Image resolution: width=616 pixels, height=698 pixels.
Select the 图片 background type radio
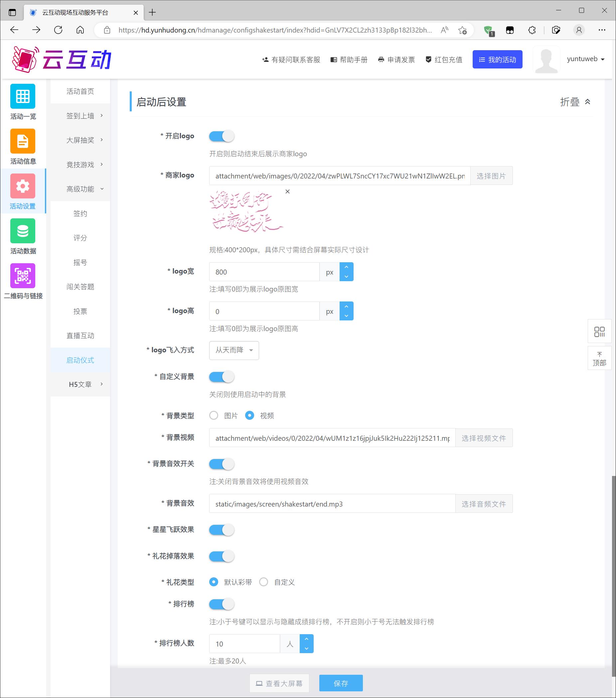[x=214, y=415]
